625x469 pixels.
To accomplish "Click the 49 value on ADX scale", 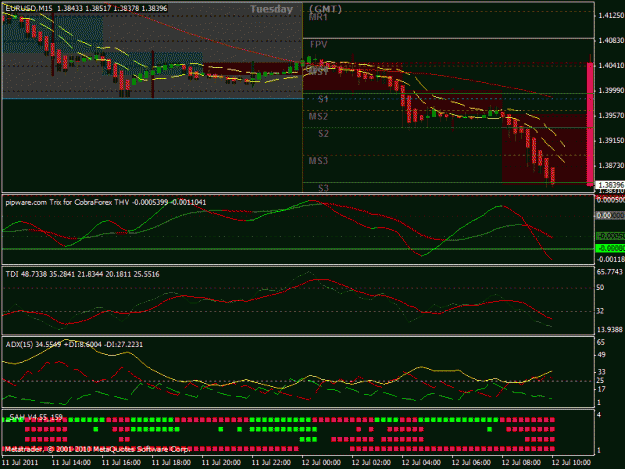I will 601,355.
